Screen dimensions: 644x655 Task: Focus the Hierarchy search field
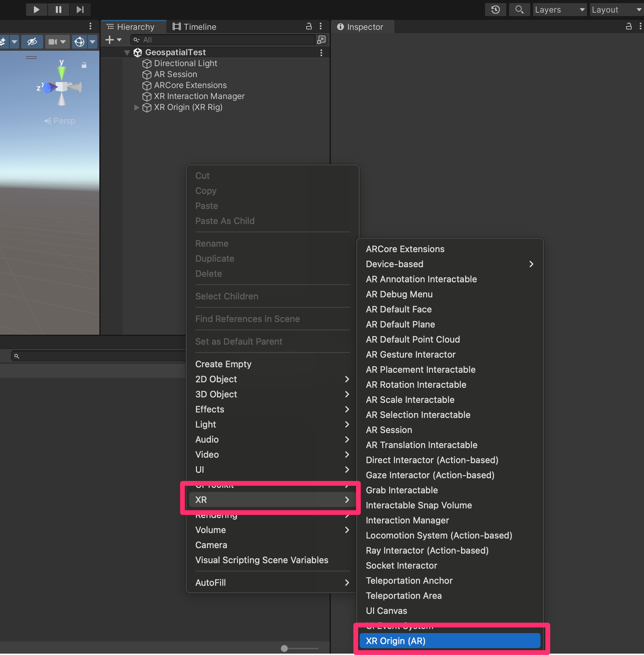223,40
